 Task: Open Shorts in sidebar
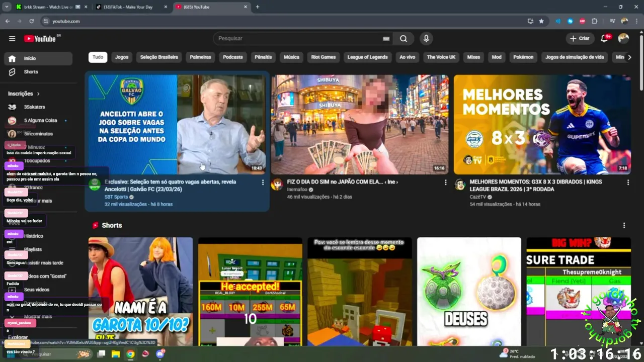(38, 72)
